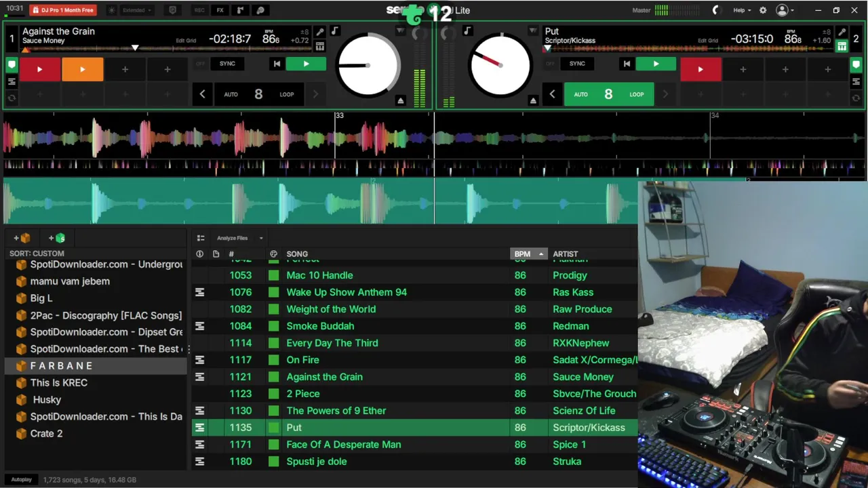Image resolution: width=868 pixels, height=488 pixels.
Task: Select deck 1 cue points tab icon
Action: (x=12, y=65)
